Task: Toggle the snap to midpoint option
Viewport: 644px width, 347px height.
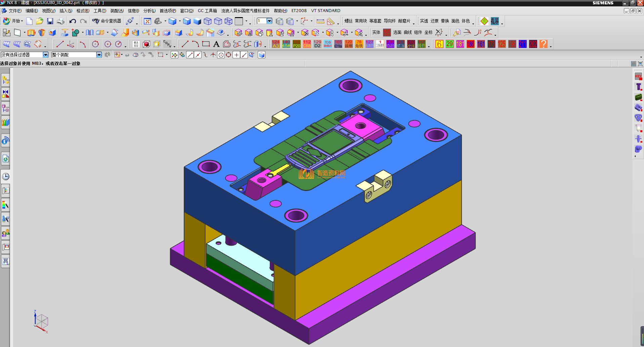Action: click(x=198, y=55)
